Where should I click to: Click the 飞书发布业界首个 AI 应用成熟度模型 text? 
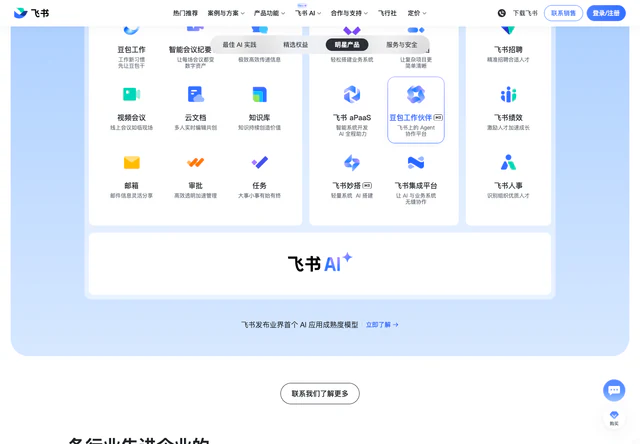tap(299, 325)
